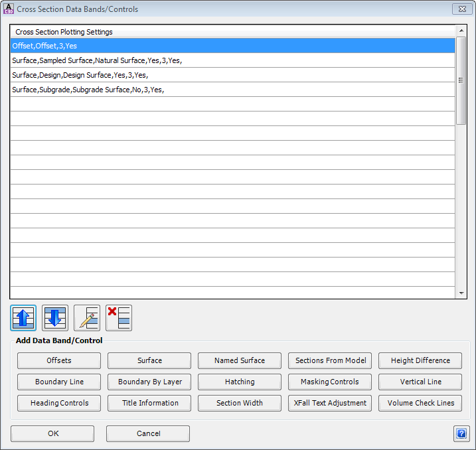
Task: Confirm with the OK button
Action: 52,433
